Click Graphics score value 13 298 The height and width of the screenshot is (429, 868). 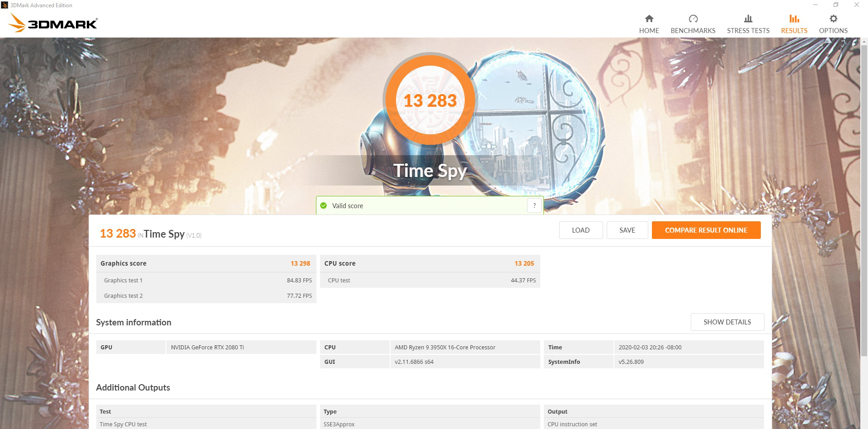[x=300, y=263]
